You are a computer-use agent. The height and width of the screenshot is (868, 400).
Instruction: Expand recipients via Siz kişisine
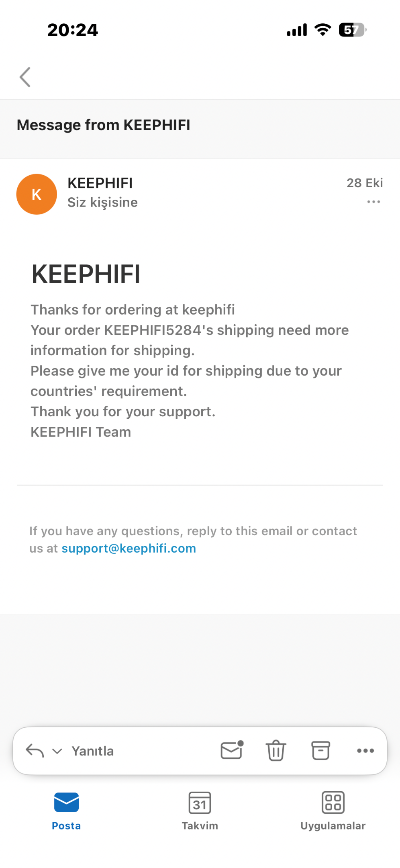tap(102, 202)
